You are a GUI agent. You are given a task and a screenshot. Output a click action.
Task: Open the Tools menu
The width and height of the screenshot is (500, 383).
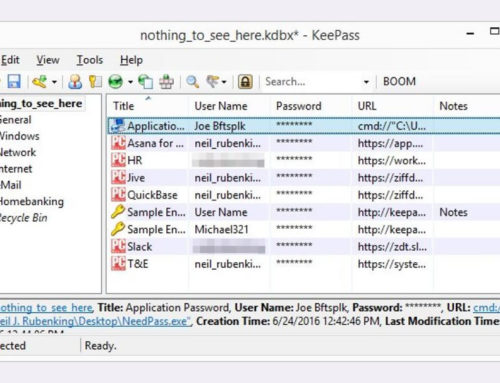[90, 60]
